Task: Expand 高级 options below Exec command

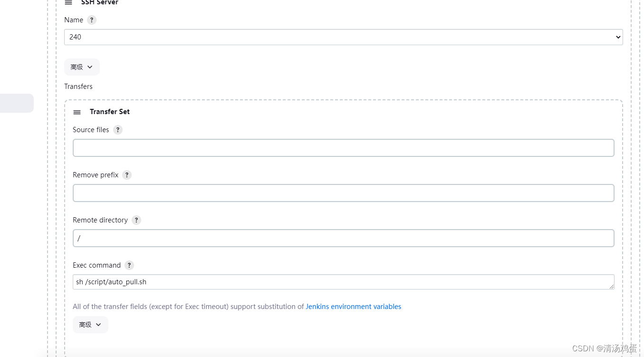Action: coord(90,325)
